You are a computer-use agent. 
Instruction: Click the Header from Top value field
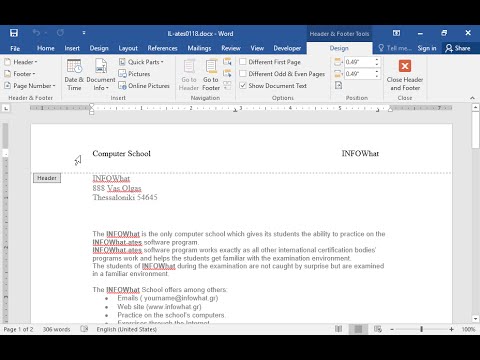point(359,62)
